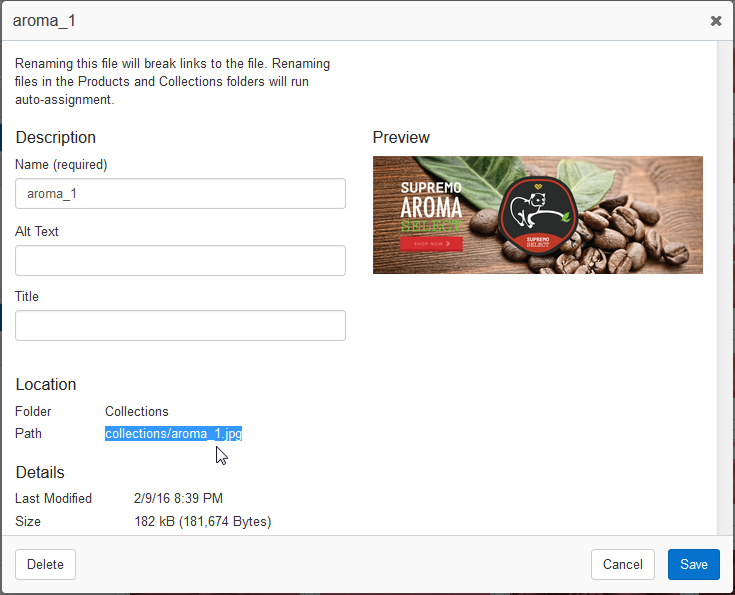
Task: Click the Details heading
Action: tap(40, 472)
